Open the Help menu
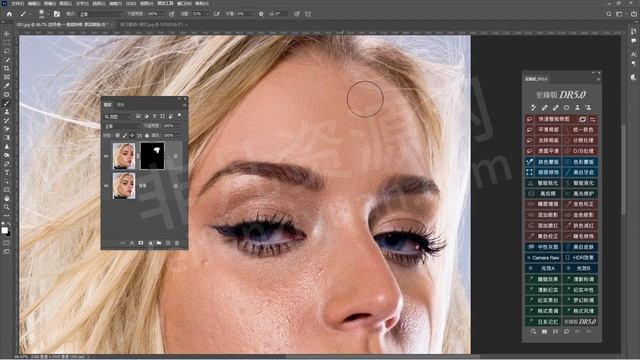Viewport: 640px width, 360px height. tap(202, 3)
